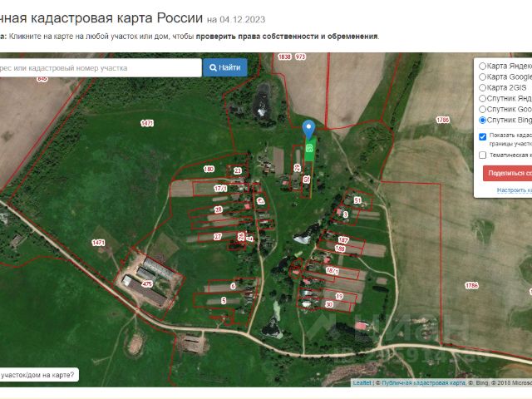
Task: Click parcel labeled 475 on map
Action: (147, 284)
